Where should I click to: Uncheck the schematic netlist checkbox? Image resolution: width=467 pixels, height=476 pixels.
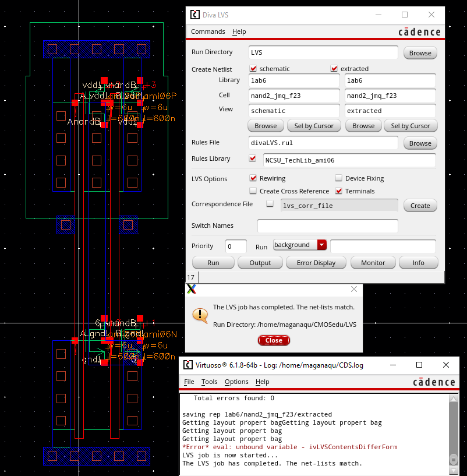[253, 69]
